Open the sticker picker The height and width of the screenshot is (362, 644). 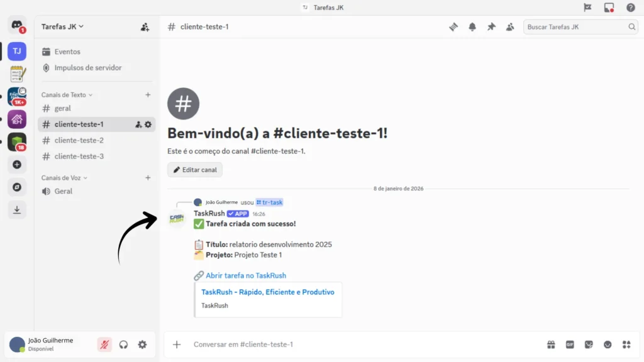(x=589, y=344)
